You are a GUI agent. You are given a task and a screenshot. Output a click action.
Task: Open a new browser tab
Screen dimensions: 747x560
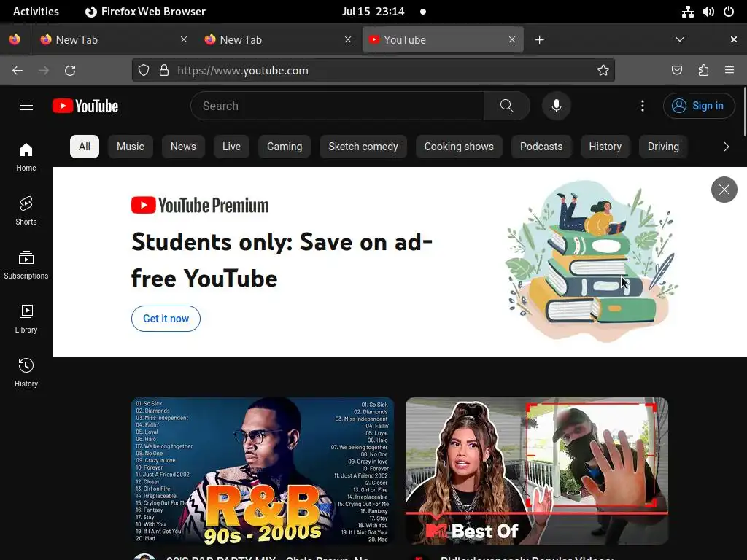click(539, 39)
